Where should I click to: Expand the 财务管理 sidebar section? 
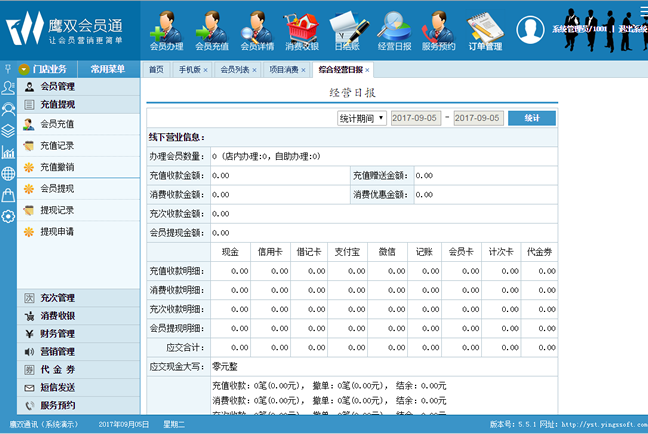[57, 334]
